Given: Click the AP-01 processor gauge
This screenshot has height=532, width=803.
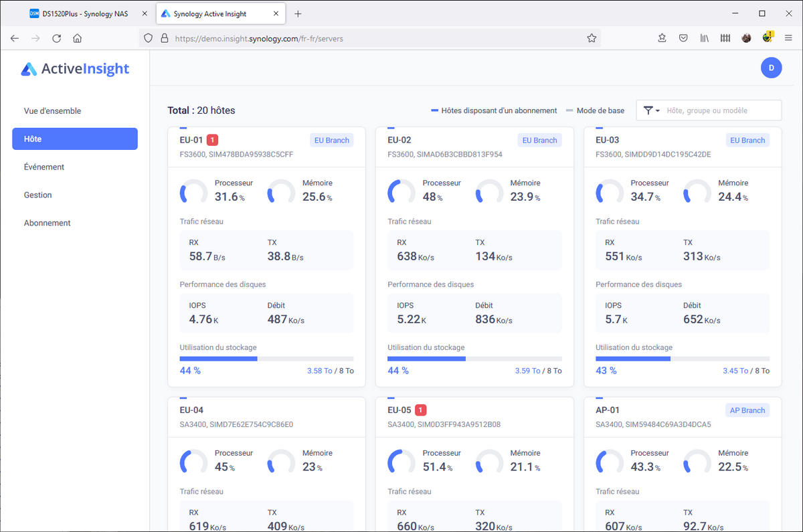Looking at the screenshot, I should pyautogui.click(x=610, y=462).
